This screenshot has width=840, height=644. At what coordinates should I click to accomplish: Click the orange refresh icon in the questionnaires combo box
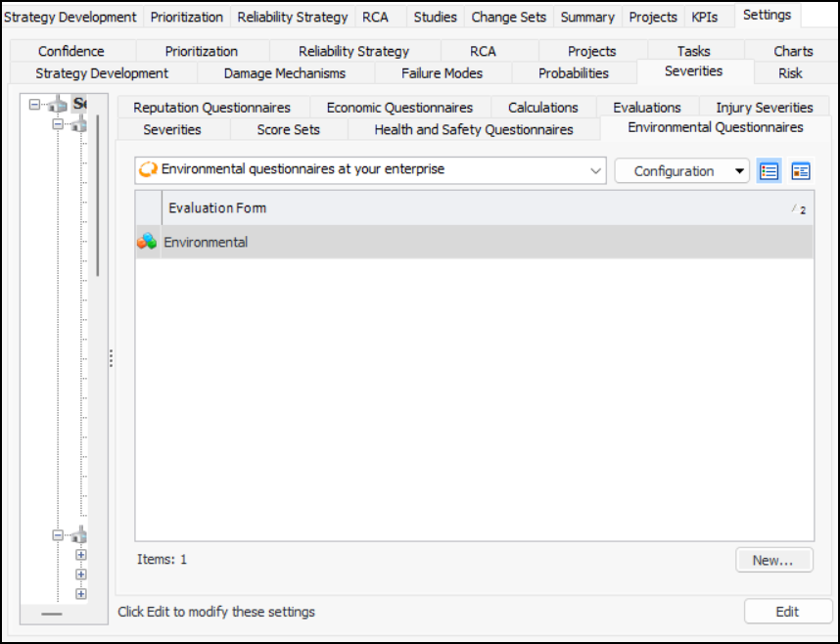pyautogui.click(x=148, y=170)
